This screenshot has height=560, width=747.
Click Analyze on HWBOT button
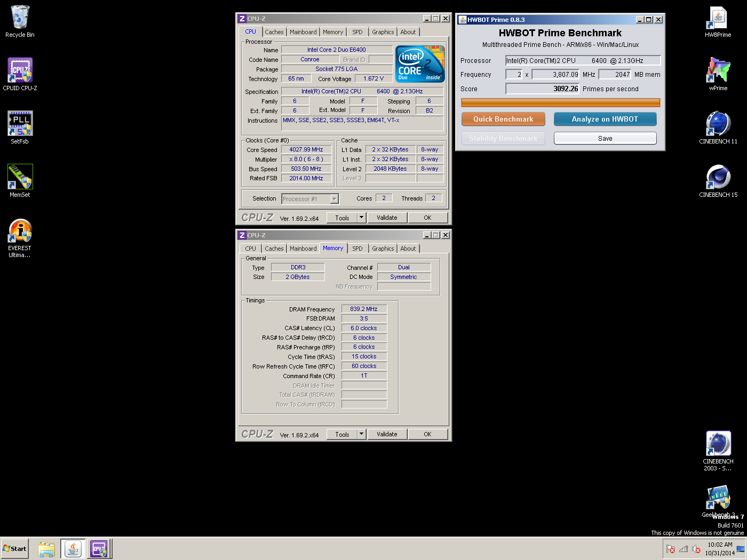[605, 119]
